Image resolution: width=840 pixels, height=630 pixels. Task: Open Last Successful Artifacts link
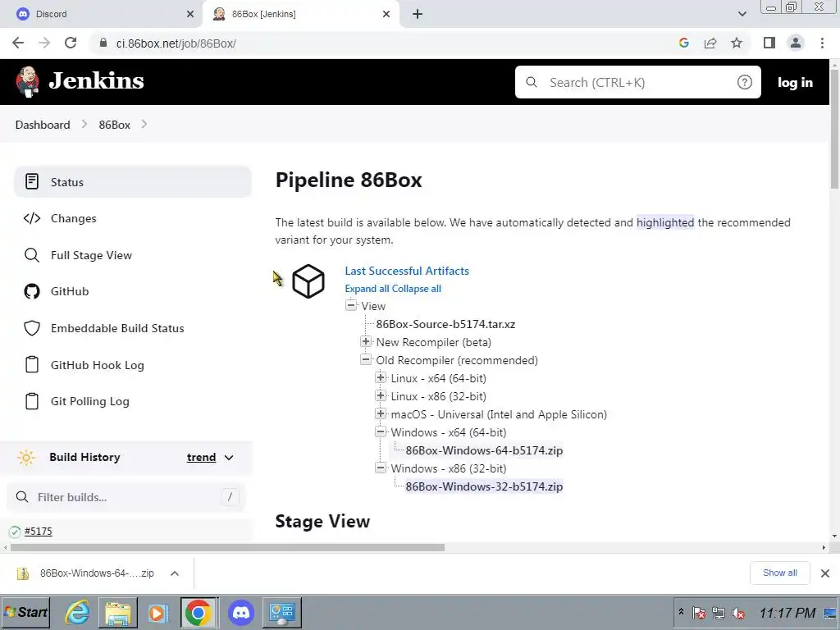pyautogui.click(x=407, y=271)
